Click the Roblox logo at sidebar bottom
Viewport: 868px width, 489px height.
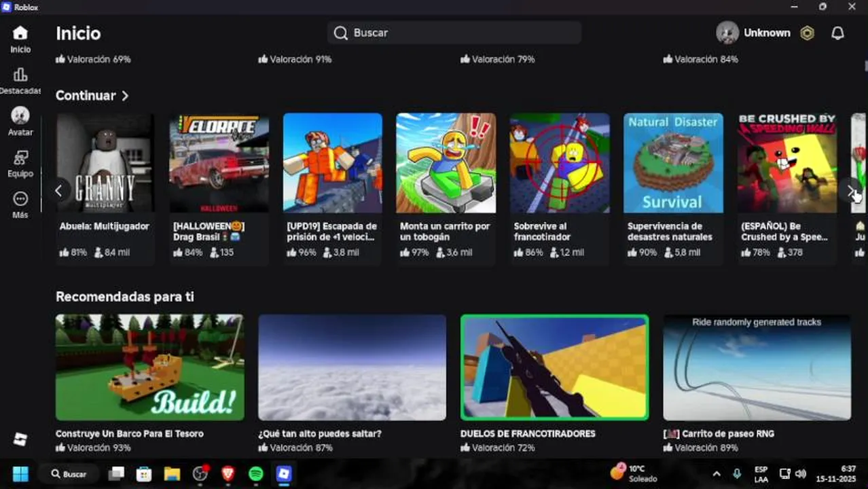[x=20, y=439]
